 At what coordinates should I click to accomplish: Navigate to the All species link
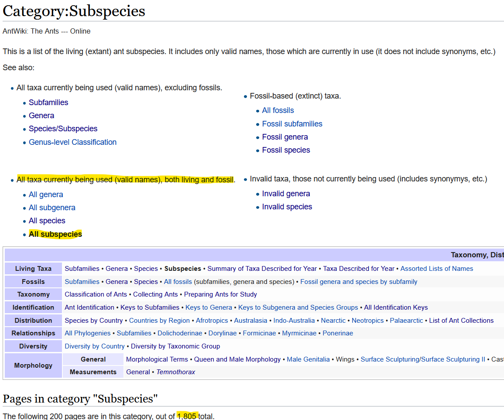click(47, 221)
